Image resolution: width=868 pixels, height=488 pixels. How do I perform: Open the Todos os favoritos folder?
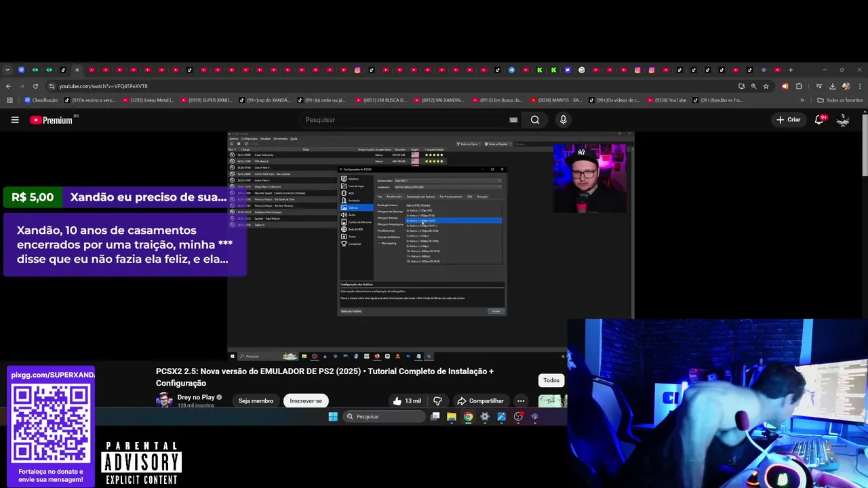tap(840, 100)
